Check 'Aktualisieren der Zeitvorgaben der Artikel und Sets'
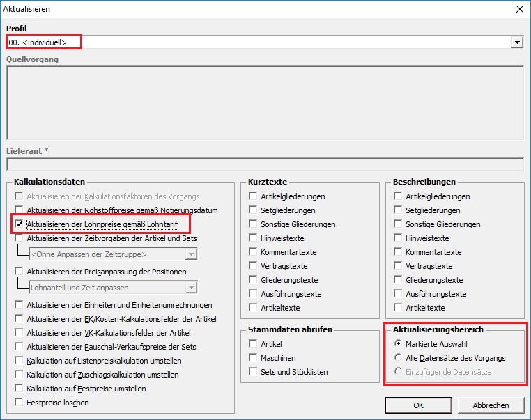The image size is (531, 420). 20,238
